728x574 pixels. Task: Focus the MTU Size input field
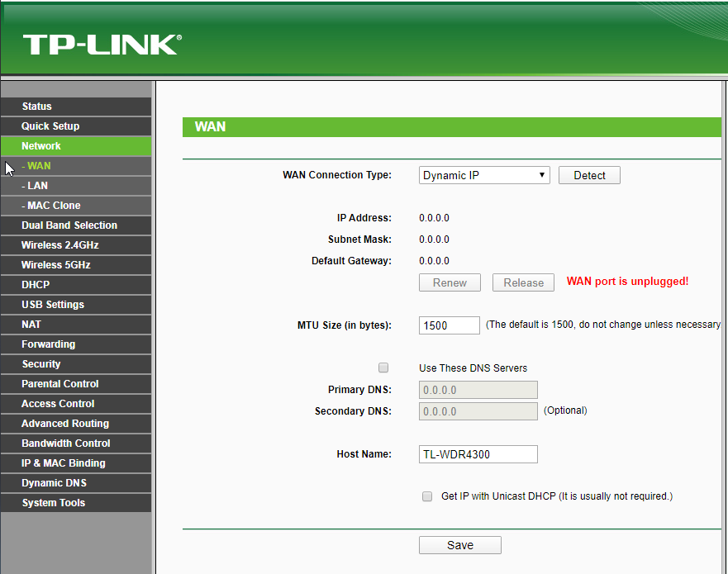click(449, 325)
